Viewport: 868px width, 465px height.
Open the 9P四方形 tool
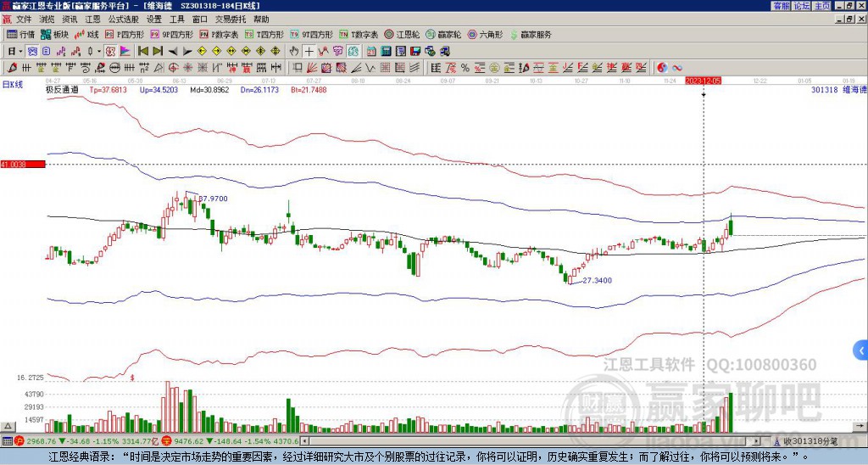(171, 34)
